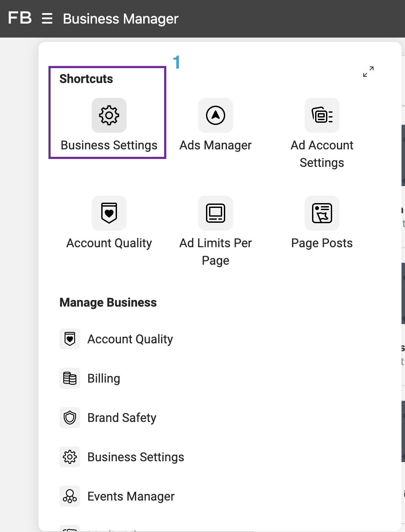The height and width of the screenshot is (532, 405).
Task: Select the Ads Manager shortcut icon
Action: pyautogui.click(x=215, y=115)
